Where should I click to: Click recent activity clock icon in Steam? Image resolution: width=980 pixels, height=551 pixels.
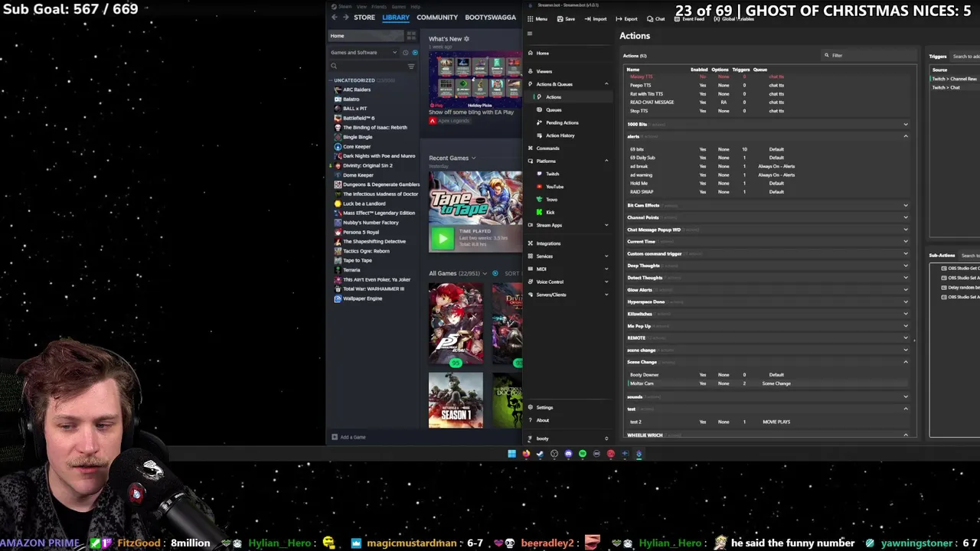tap(406, 53)
